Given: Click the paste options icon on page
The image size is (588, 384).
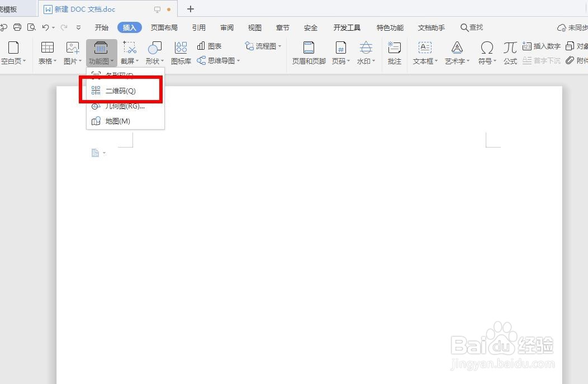Looking at the screenshot, I should coord(96,153).
